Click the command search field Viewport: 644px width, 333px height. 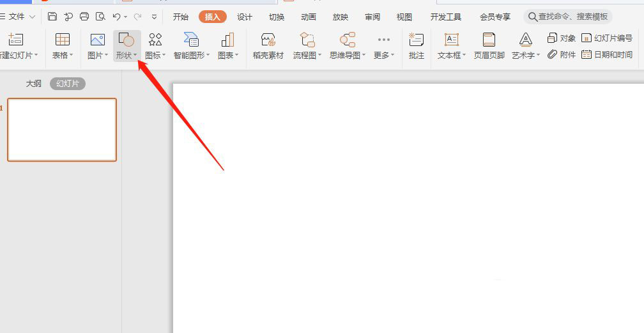[568, 17]
